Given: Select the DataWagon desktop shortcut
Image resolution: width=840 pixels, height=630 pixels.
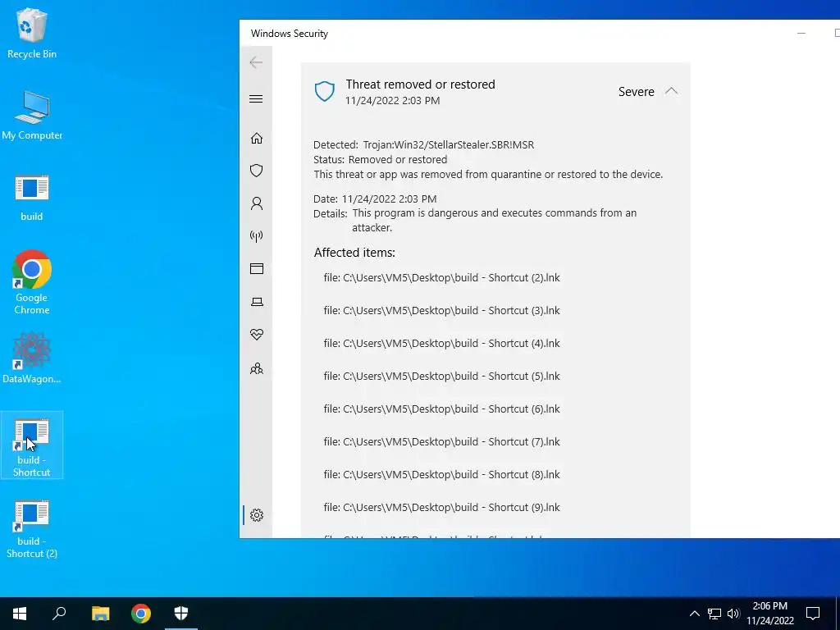Looking at the screenshot, I should [x=32, y=358].
